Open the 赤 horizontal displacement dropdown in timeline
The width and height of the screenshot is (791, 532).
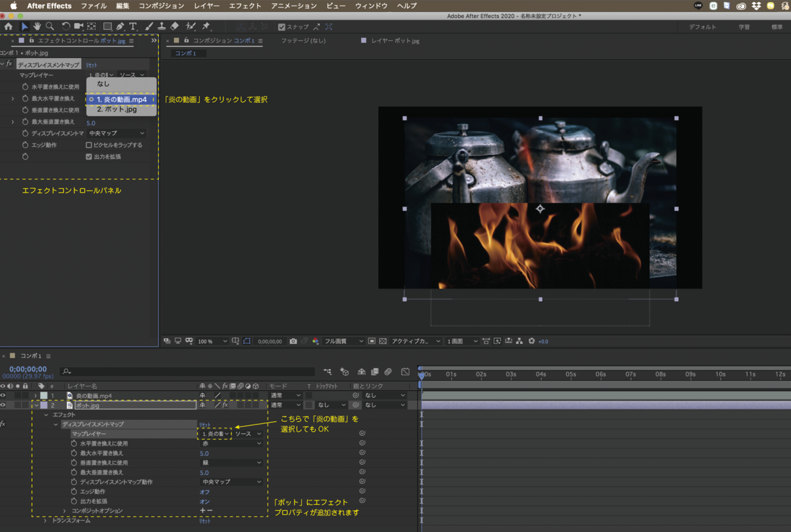tap(231, 444)
